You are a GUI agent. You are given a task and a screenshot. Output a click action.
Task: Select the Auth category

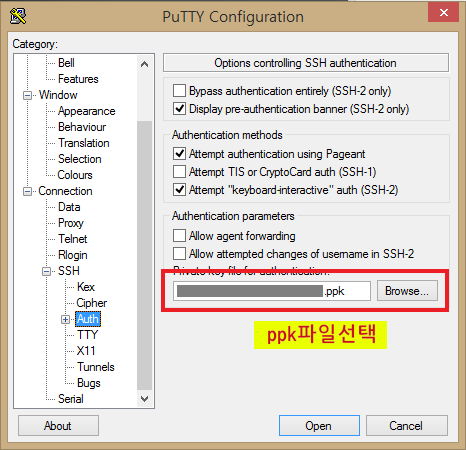[x=88, y=319]
